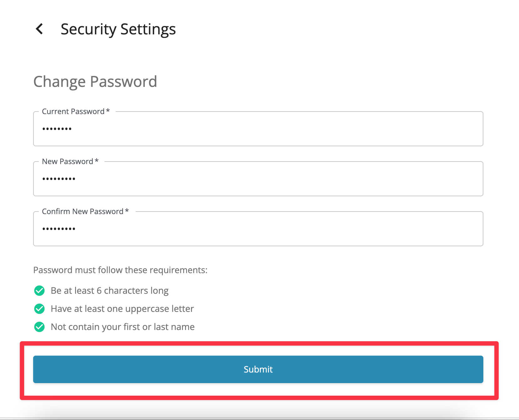Focus the New Password input field

click(258, 179)
